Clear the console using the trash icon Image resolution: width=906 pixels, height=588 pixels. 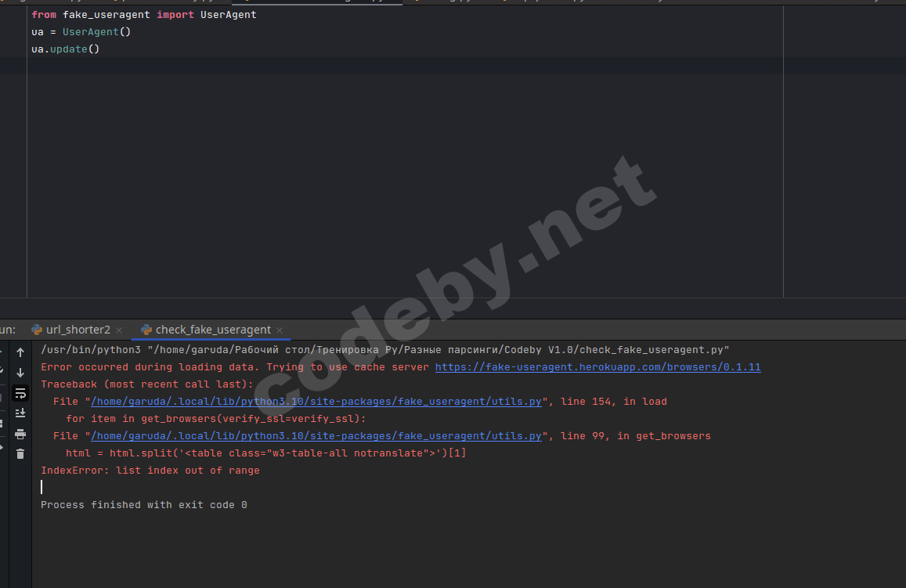pyautogui.click(x=20, y=454)
